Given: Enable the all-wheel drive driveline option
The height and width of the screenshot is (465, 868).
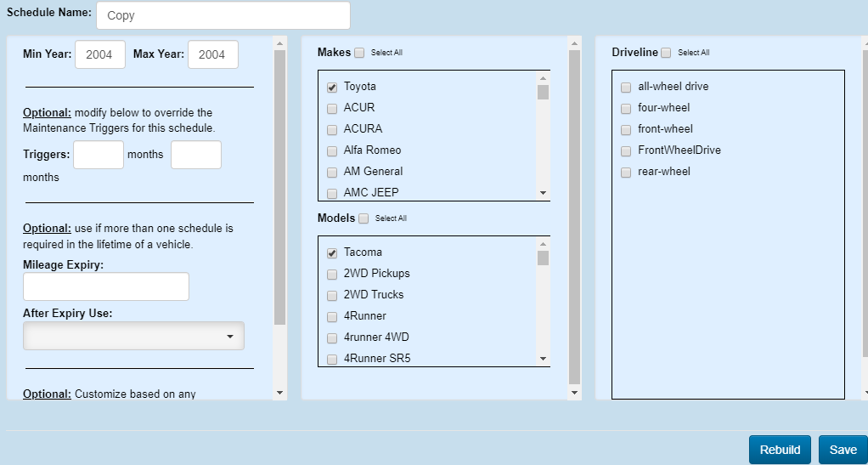Looking at the screenshot, I should pos(626,87).
